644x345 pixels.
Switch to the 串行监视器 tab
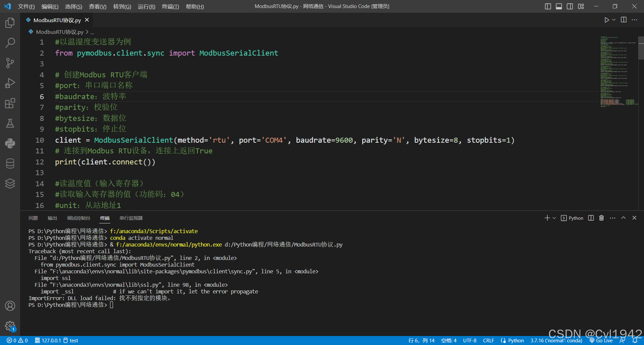[x=131, y=218]
